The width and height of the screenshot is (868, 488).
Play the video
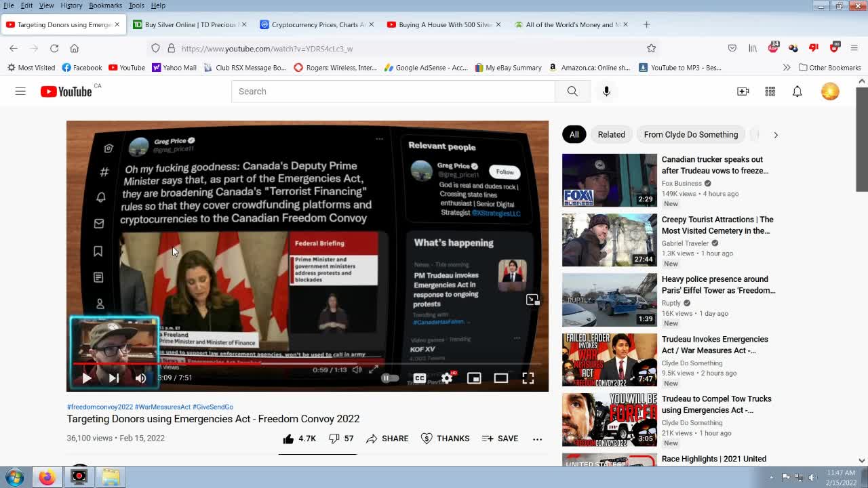point(86,378)
